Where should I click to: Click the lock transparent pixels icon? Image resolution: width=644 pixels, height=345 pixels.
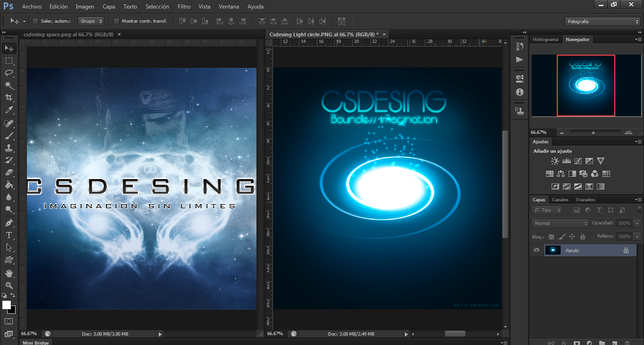[551, 237]
